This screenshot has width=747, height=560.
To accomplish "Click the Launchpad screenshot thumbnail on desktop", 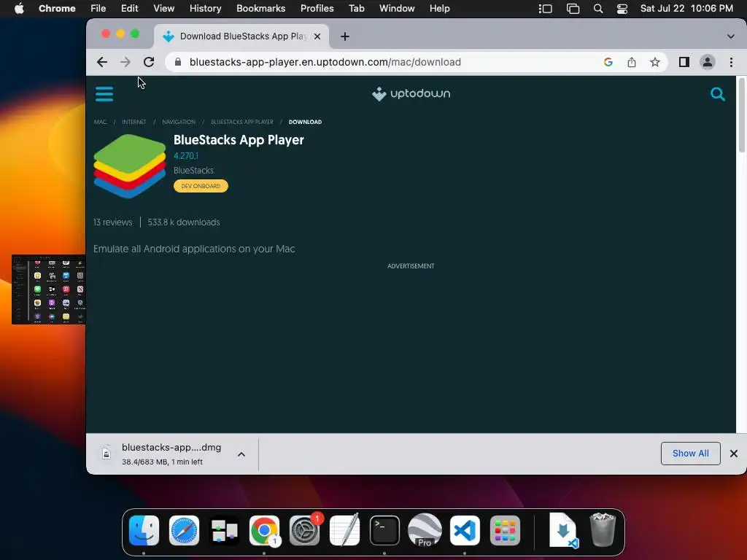I will (x=49, y=289).
